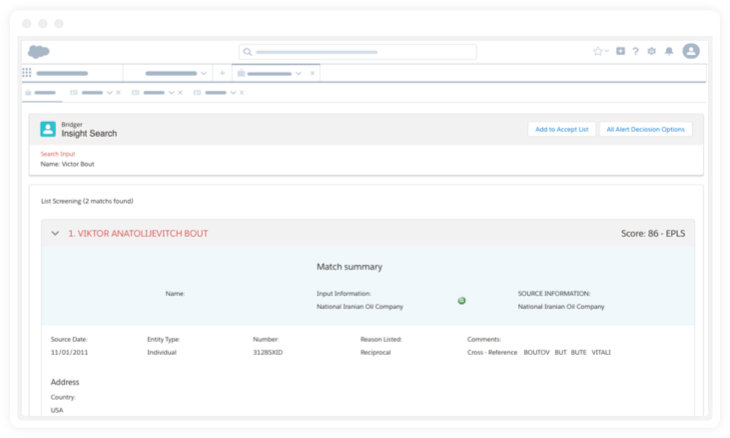This screenshot has width=730, height=438.
Task: Click the green match indicator dot
Action: coord(461,301)
